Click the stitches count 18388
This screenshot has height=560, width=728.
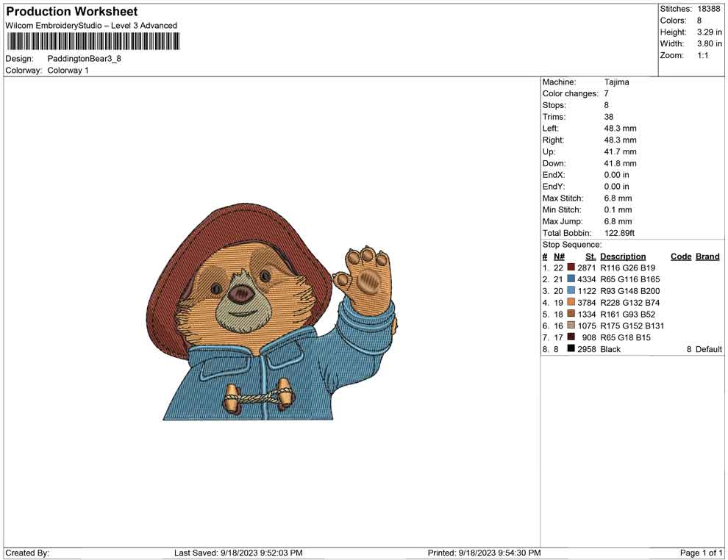[x=709, y=9]
